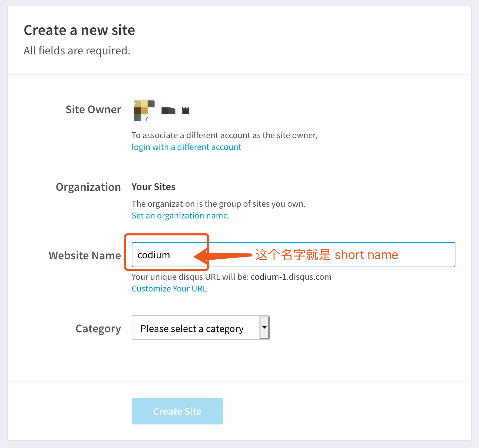Click the site owner avatar image
This screenshot has height=448, width=479.
pos(143,110)
